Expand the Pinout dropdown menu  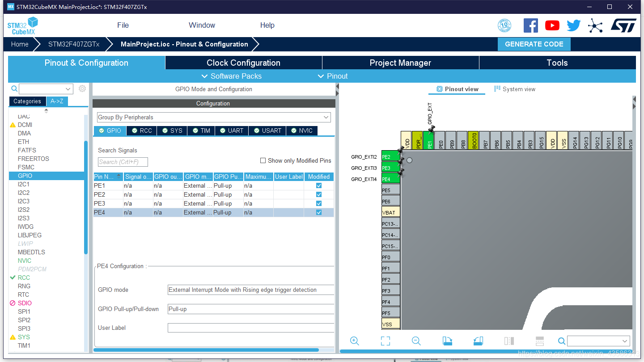[332, 76]
